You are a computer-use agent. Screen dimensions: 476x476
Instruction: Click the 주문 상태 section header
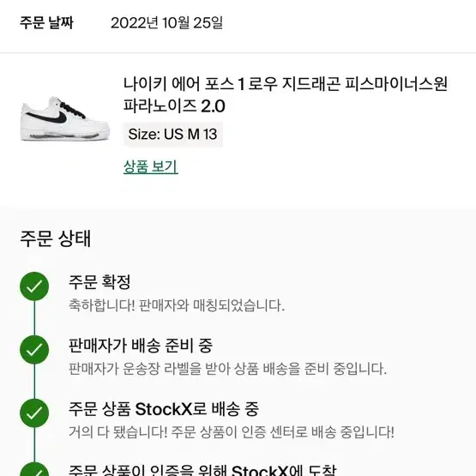[x=55, y=238]
